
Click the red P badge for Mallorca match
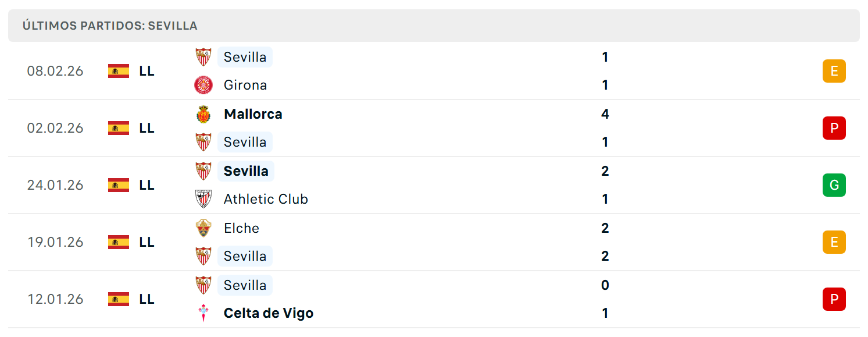[834, 128]
